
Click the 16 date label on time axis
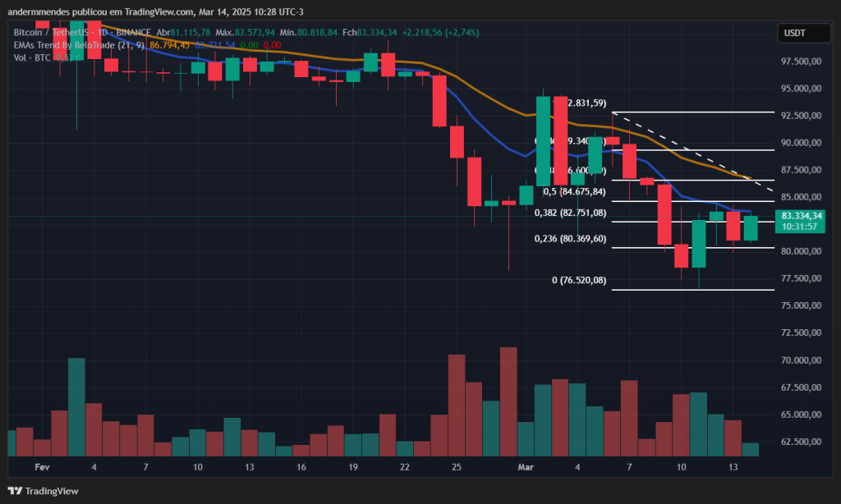pyautogui.click(x=301, y=467)
